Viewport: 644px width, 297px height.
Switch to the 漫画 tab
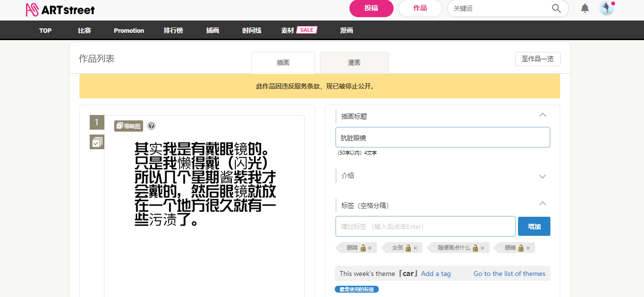[354, 63]
